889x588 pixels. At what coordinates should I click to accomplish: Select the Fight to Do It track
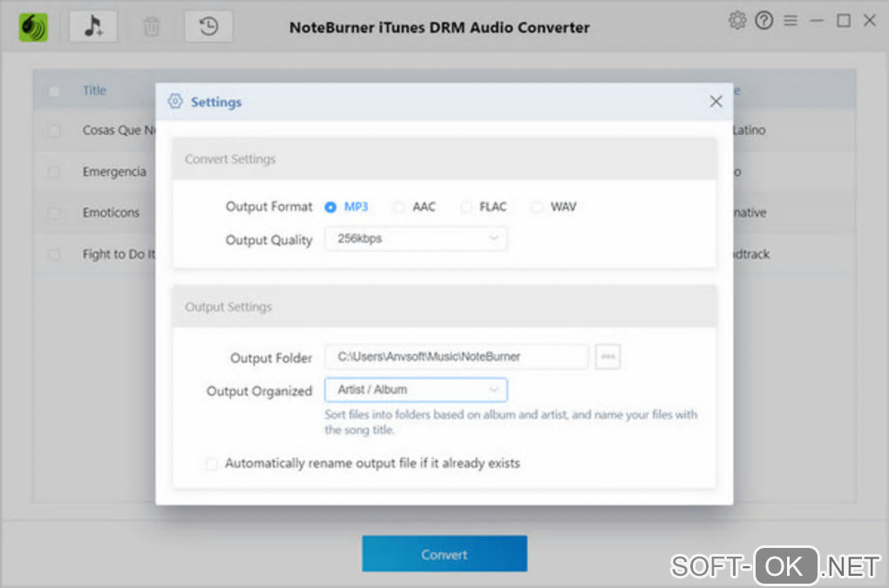(x=119, y=254)
